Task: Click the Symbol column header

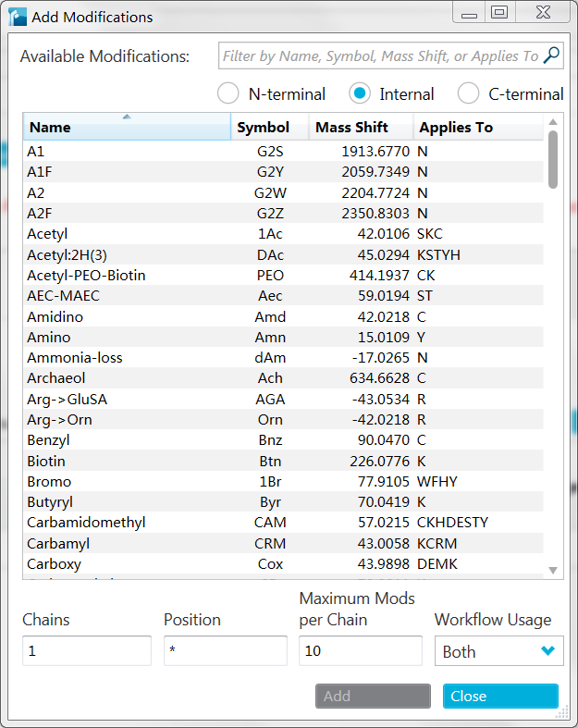Action: pos(263,127)
